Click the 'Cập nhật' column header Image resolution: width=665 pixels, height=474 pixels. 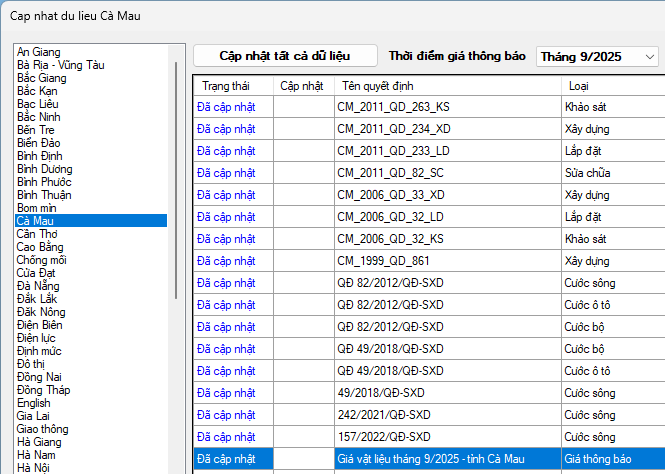(302, 85)
